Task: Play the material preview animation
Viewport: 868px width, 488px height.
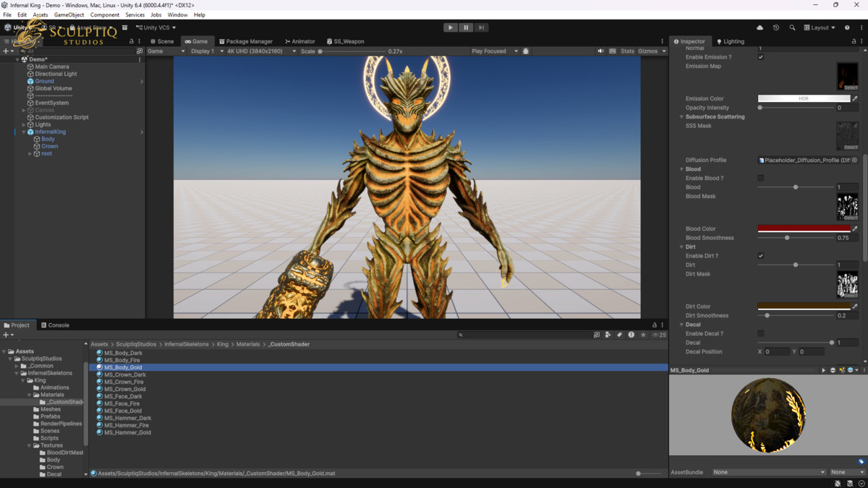Action: 823,370
